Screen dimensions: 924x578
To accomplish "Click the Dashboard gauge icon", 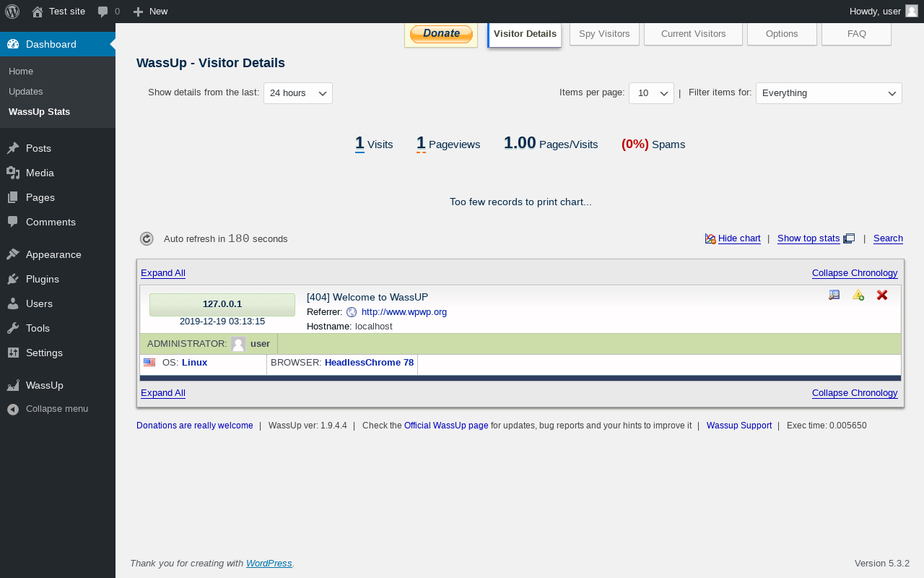I will tap(13, 44).
